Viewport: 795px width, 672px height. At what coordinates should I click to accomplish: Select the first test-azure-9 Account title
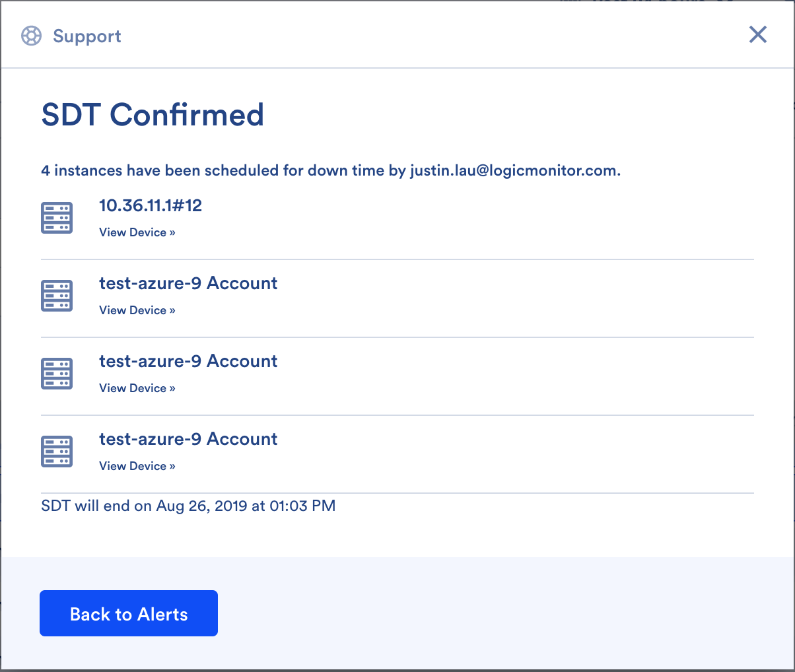(x=188, y=283)
